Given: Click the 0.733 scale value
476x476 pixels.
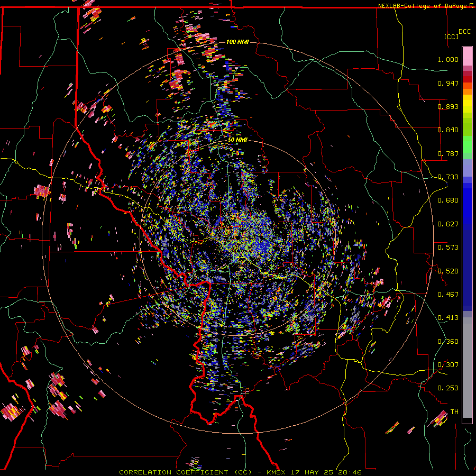Looking at the screenshot, I should (448, 177).
